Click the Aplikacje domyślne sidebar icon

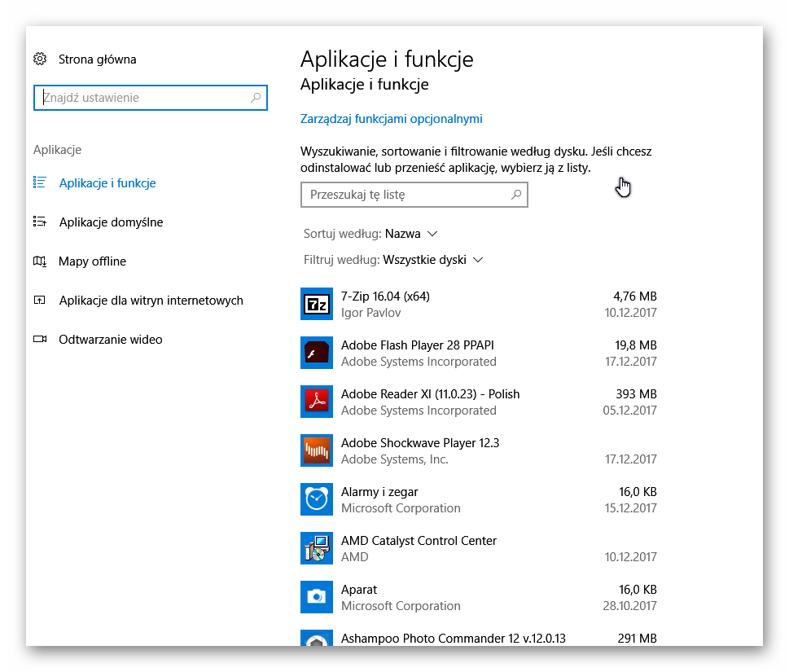pyautogui.click(x=40, y=222)
